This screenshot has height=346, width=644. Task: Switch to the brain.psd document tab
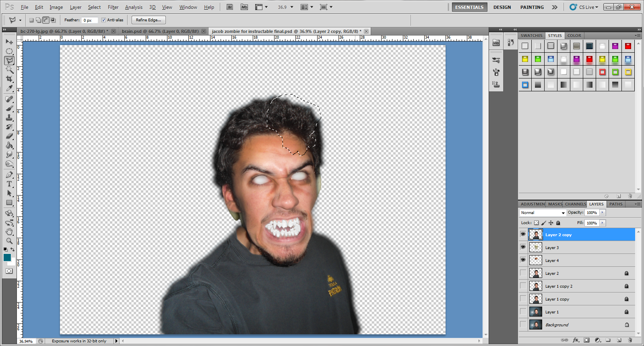(160, 31)
